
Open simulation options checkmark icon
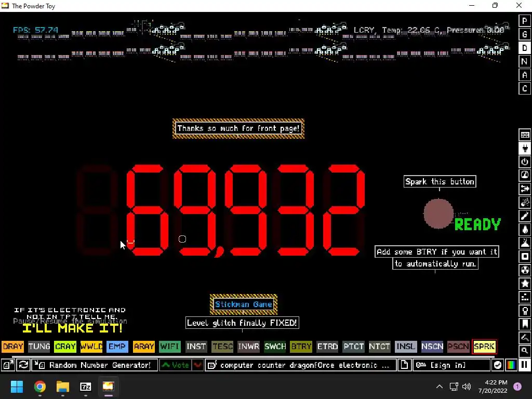tap(498, 365)
